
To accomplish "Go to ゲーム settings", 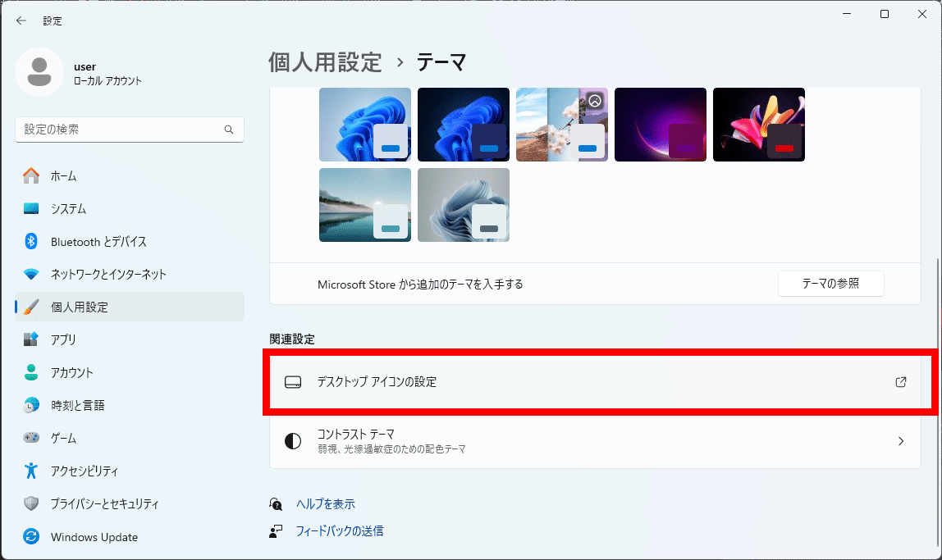I will point(129,438).
